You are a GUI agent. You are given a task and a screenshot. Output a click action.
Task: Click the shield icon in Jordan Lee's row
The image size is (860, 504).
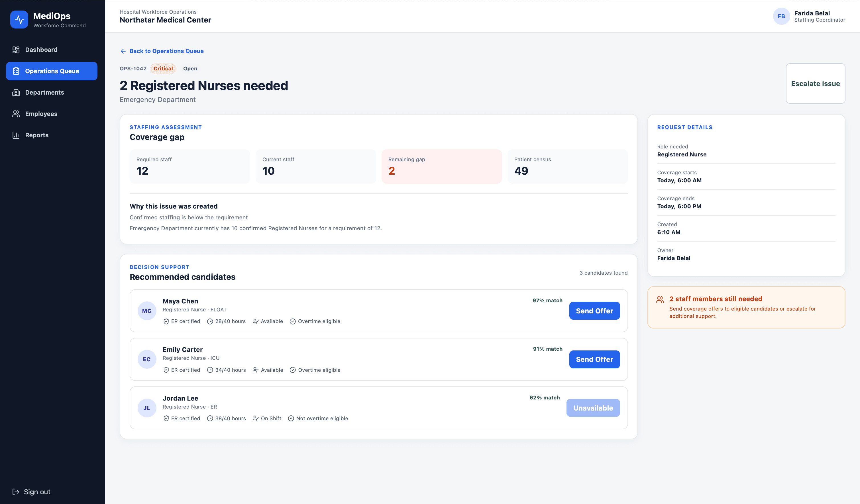pos(166,418)
